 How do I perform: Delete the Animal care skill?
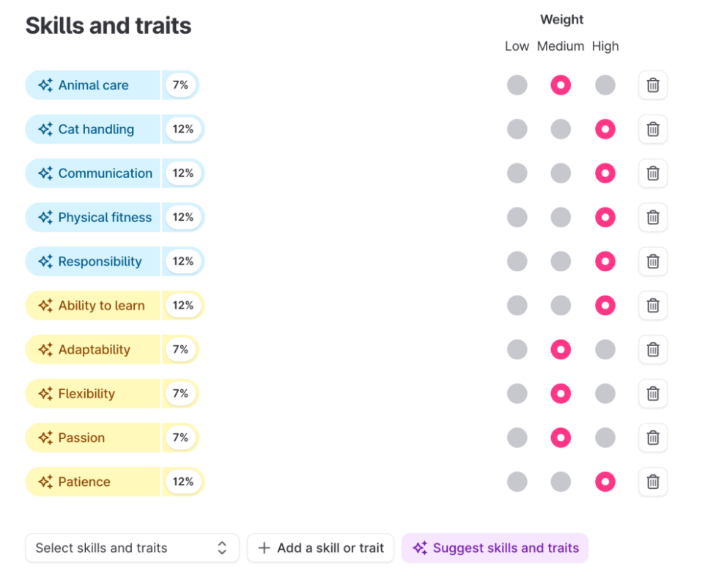click(652, 85)
